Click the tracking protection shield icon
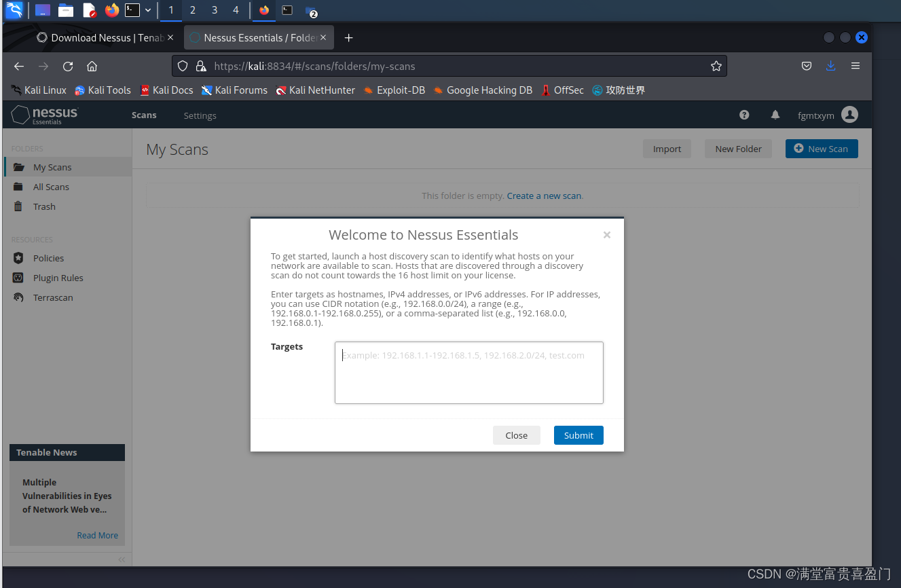The height and width of the screenshot is (588, 901). point(183,66)
